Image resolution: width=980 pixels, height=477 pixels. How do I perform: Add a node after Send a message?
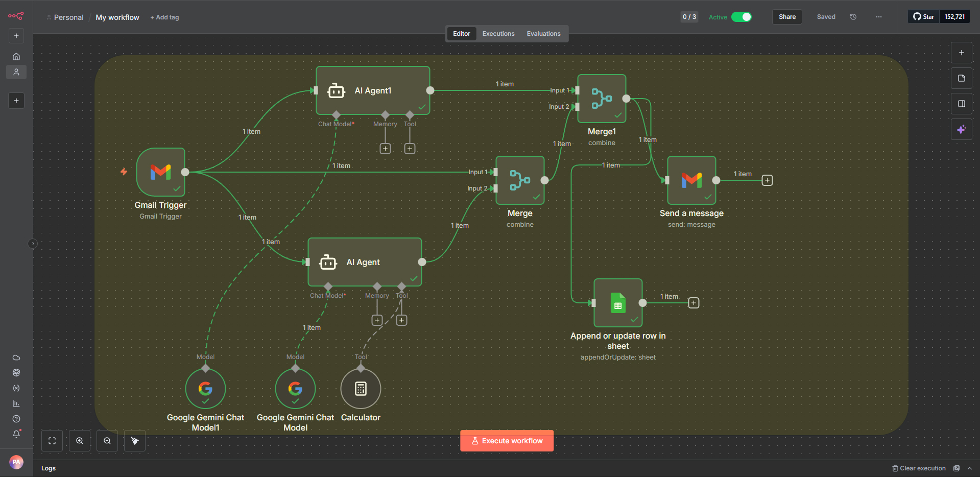[x=767, y=180]
